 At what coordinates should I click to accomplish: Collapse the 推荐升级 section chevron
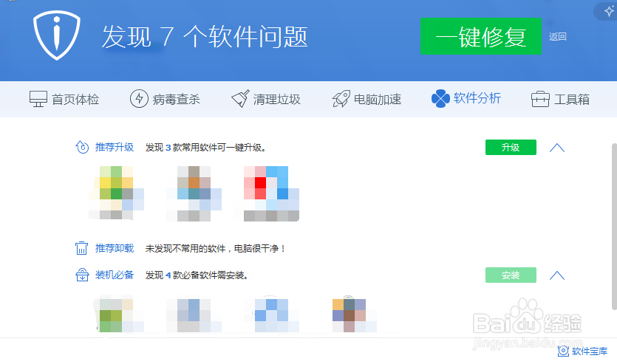557,148
